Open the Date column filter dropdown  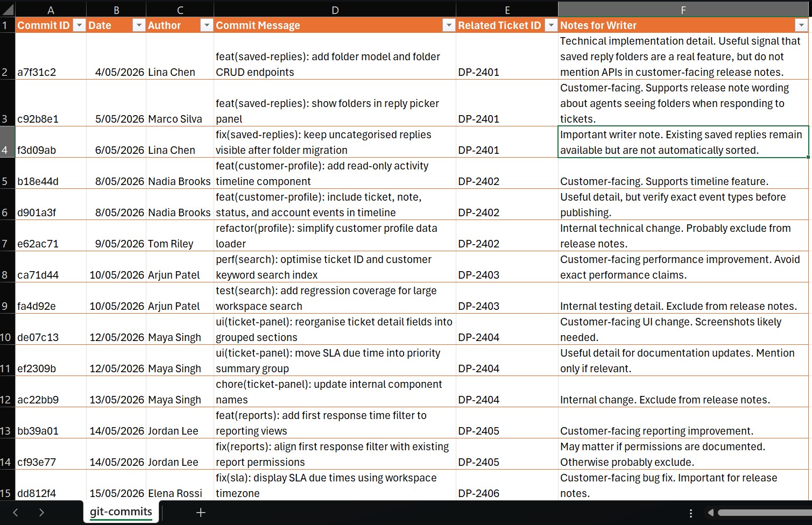click(139, 25)
